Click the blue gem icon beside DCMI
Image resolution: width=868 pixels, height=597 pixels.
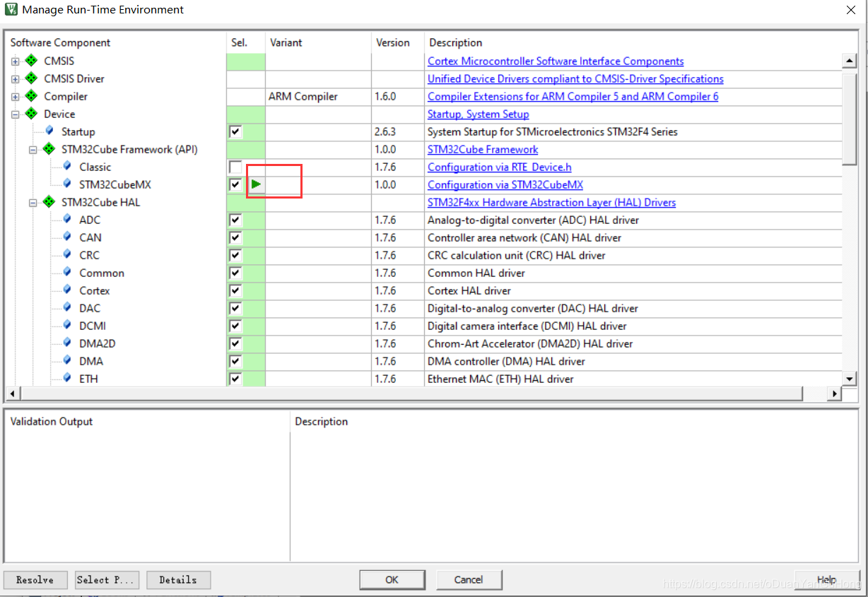[x=66, y=325]
